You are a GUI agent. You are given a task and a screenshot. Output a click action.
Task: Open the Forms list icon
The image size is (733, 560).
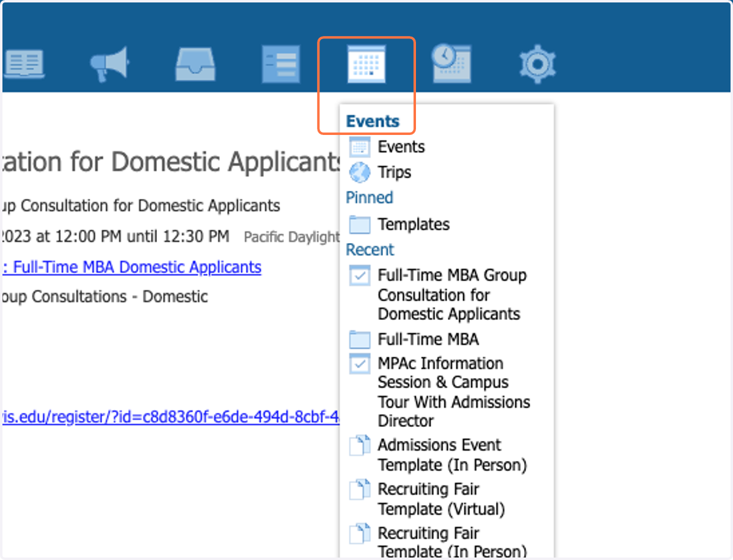281,64
